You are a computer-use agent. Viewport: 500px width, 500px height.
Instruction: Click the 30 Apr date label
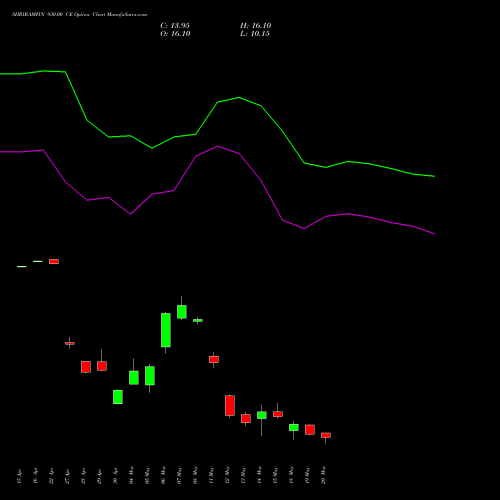[x=115, y=476]
